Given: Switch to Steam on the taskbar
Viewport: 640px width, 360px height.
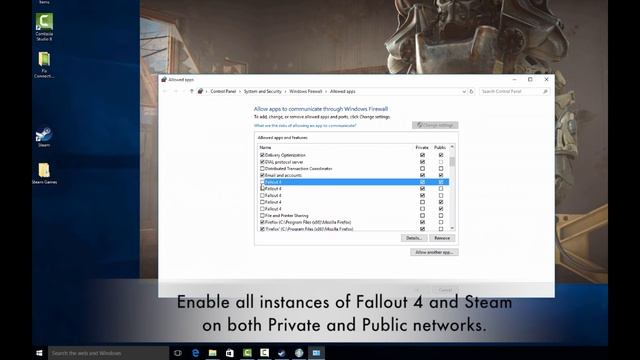Looking at the screenshot, I should click(282, 353).
